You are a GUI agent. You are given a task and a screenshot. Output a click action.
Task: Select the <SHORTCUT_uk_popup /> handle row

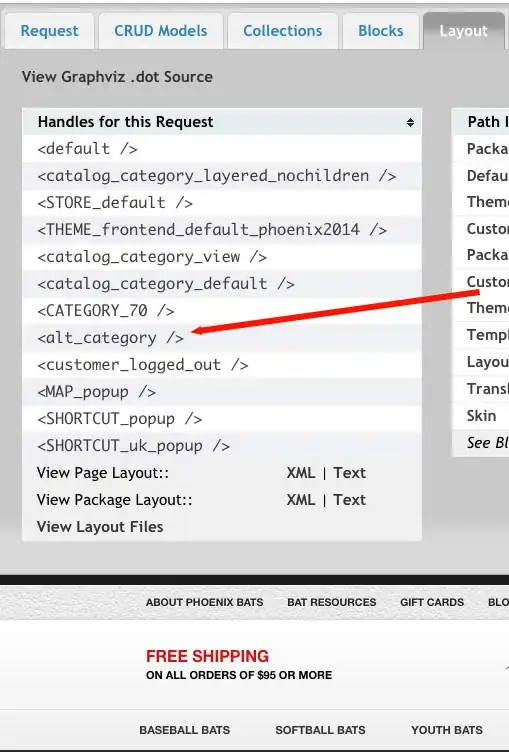coord(222,446)
